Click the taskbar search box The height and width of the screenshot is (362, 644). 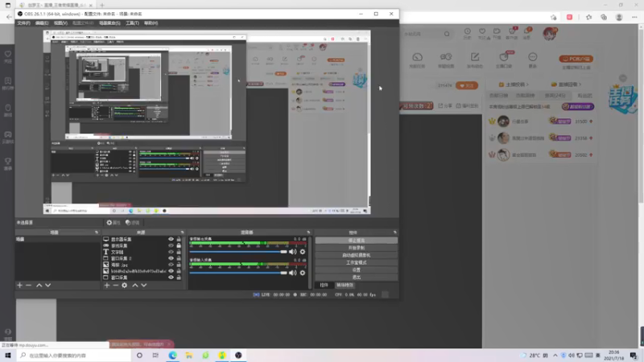tap(74, 356)
